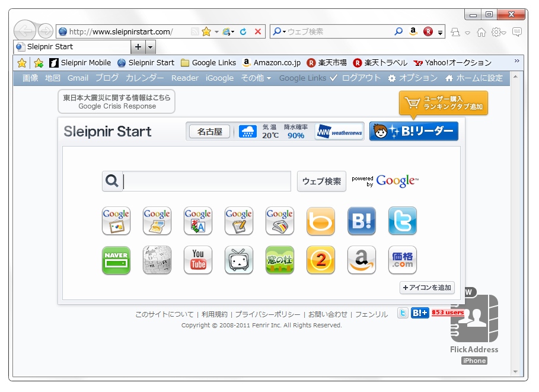Open the Wikipedia puzzle globe icon
Viewport: 539px width, 392px height.
tap(157, 260)
